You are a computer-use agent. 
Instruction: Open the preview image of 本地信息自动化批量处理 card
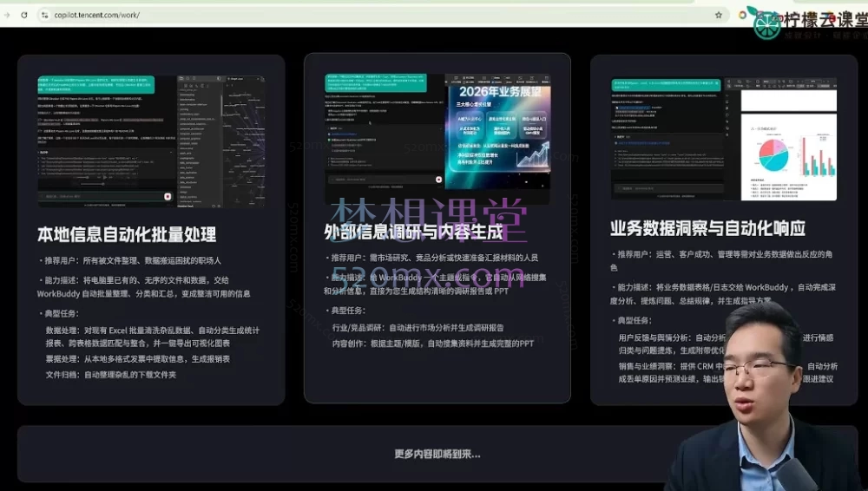151,141
